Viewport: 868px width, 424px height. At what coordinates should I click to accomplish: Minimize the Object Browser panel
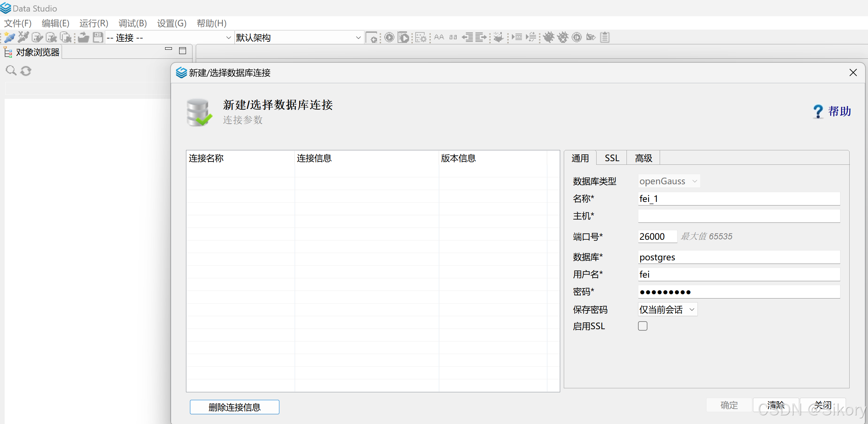pyautogui.click(x=168, y=49)
